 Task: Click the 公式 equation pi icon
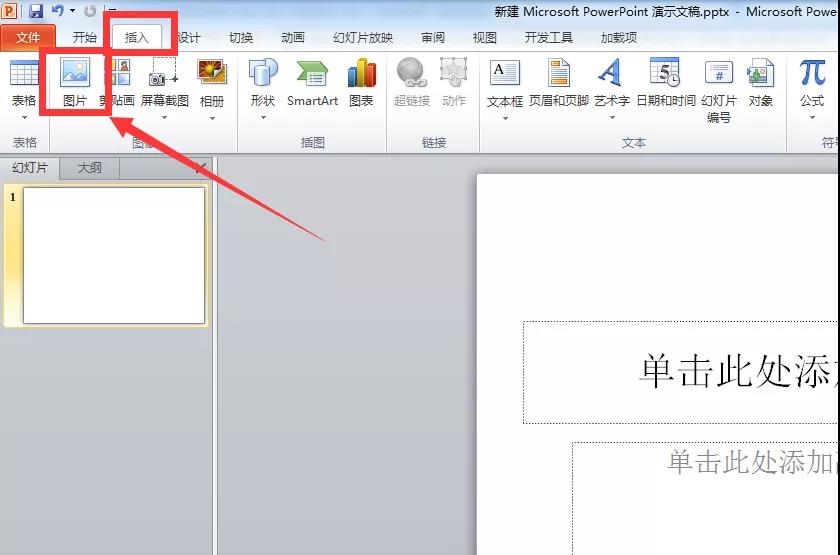point(812,73)
